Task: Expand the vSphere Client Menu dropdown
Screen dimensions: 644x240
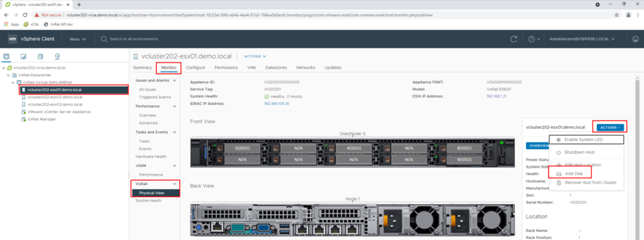Action: [77, 39]
